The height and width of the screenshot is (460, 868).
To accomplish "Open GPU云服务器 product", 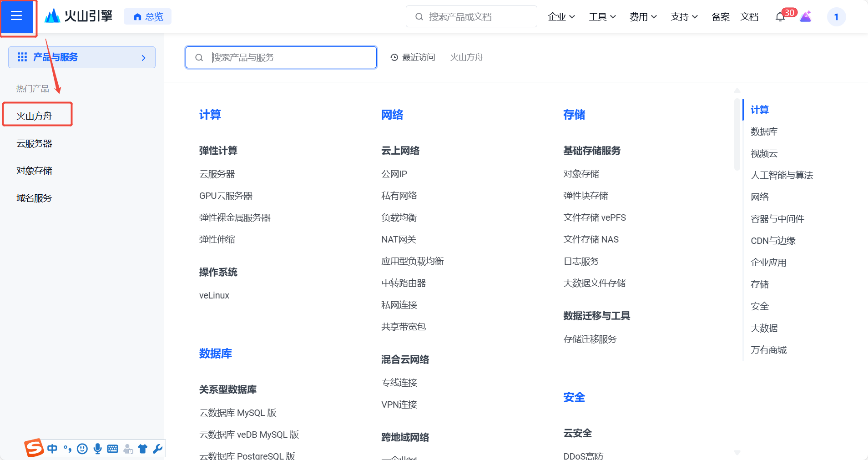I will click(x=226, y=196).
